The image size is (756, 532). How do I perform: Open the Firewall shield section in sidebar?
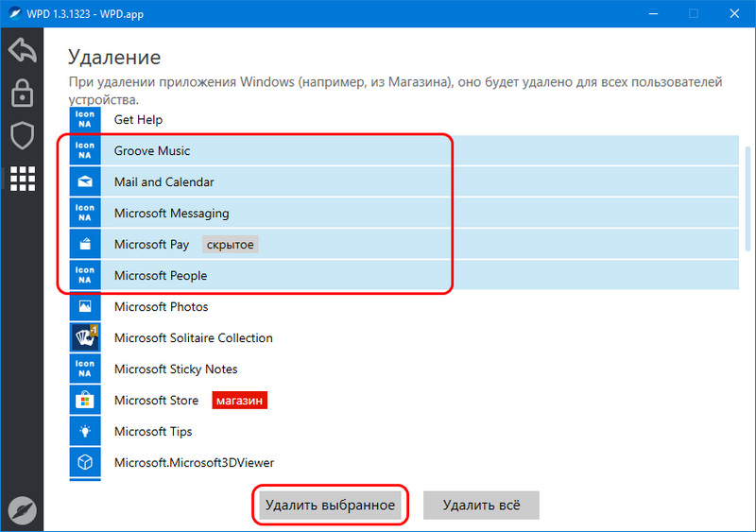pos(22,135)
